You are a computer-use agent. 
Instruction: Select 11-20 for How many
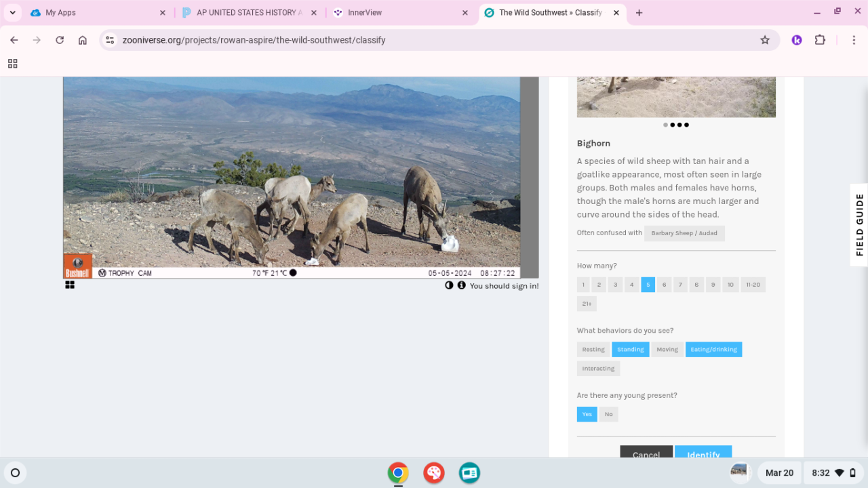tap(753, 285)
